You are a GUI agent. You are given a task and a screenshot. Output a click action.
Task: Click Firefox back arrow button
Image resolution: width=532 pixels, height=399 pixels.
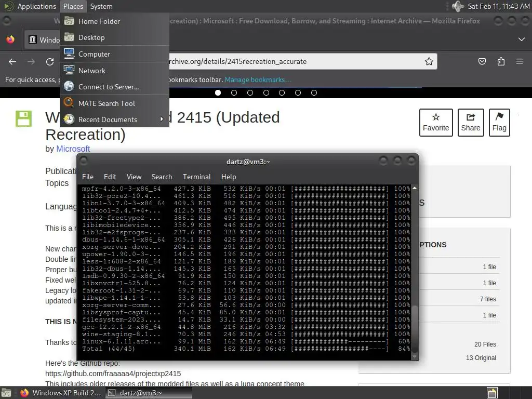[x=12, y=62]
